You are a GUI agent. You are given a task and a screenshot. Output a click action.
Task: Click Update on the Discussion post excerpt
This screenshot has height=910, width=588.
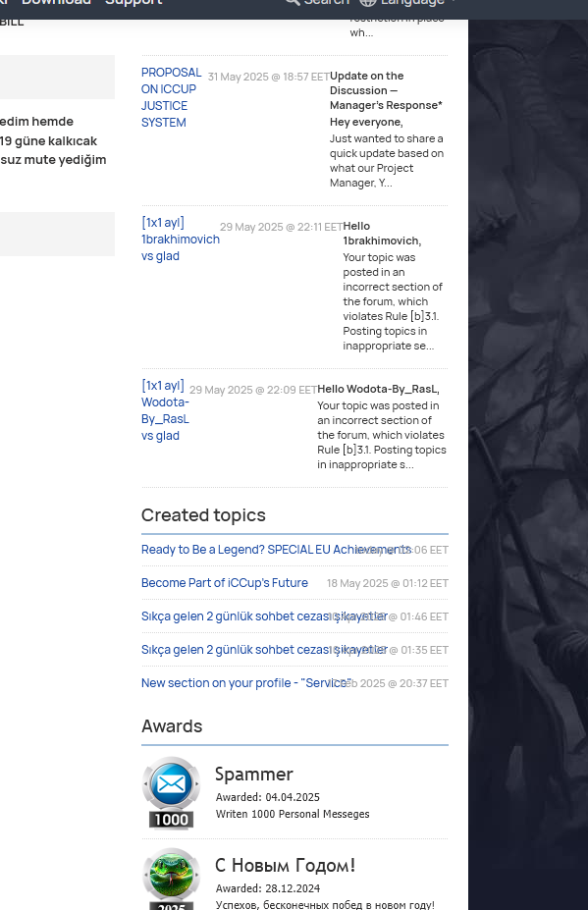point(387,129)
